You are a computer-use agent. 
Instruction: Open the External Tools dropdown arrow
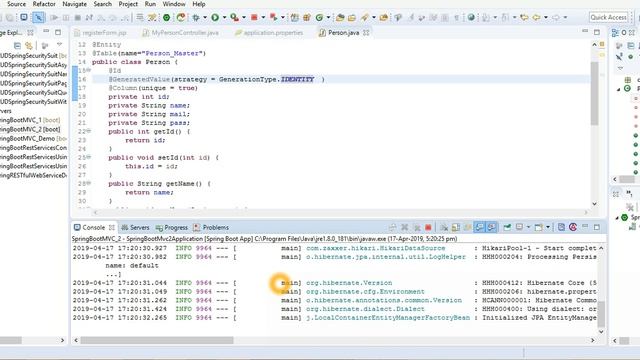pyautogui.click(x=282, y=18)
